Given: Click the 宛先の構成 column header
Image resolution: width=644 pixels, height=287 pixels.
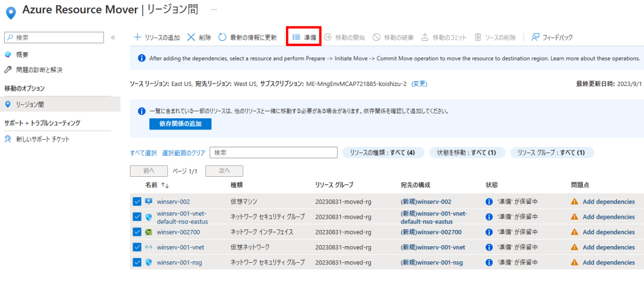Looking at the screenshot, I should tap(415, 185).
